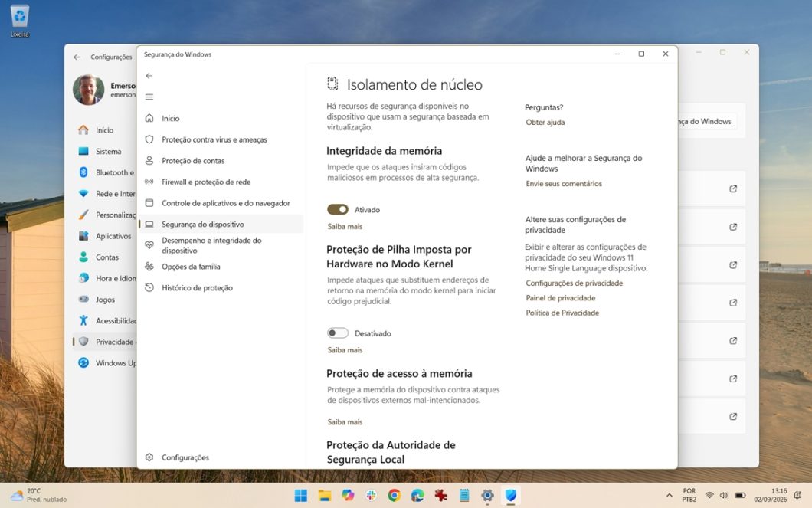Open Rede e Internet in Configurações
The image size is (812, 508).
104,194
